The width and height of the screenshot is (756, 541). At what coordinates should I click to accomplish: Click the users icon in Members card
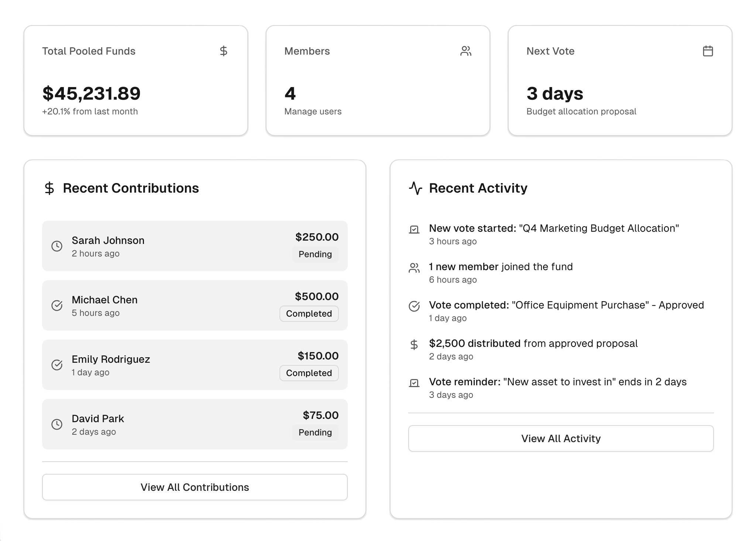[465, 51]
